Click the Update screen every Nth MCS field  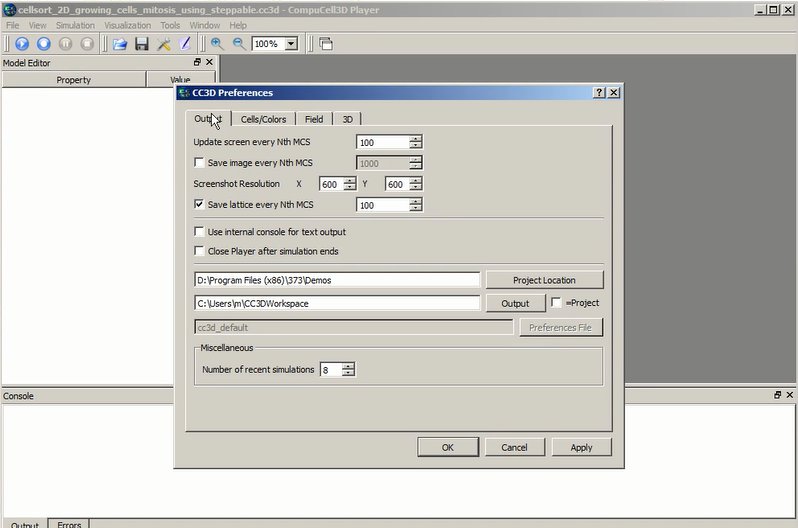(x=382, y=142)
